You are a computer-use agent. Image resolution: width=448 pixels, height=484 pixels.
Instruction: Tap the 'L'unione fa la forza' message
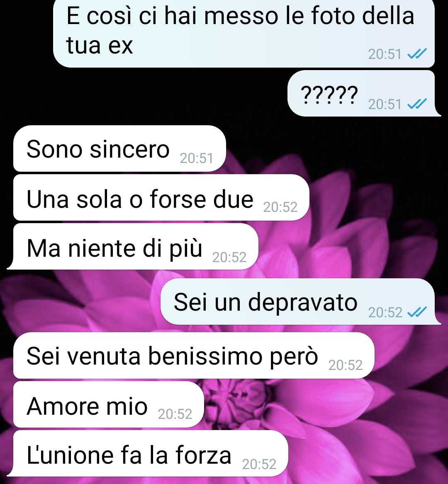pos(148,453)
